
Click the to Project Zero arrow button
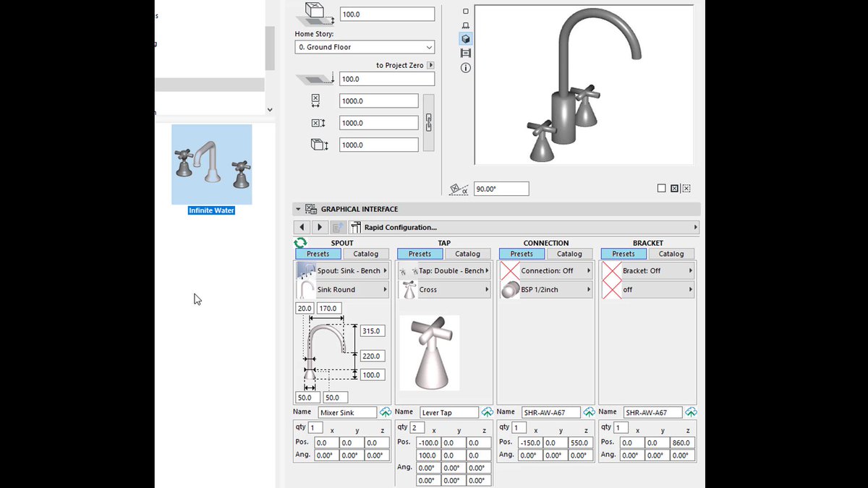pyautogui.click(x=431, y=65)
